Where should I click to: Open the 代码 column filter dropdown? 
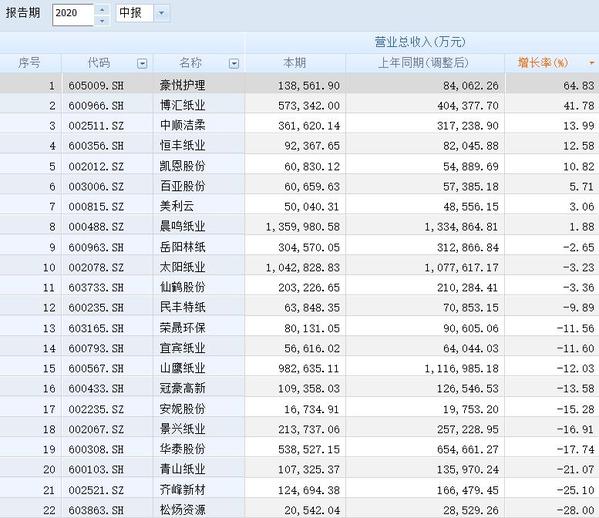click(x=142, y=63)
